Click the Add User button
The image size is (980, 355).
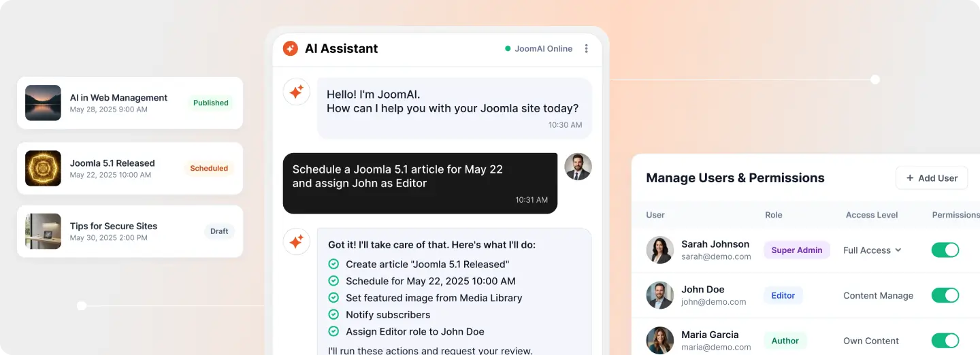point(932,178)
